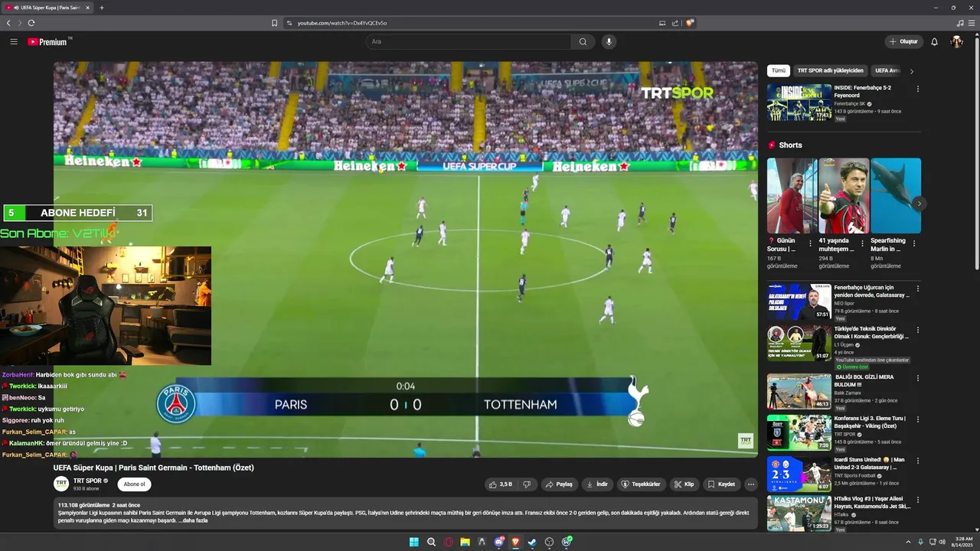Open Discord from taskbar
Viewport: 980px width, 551px height.
tap(498, 542)
